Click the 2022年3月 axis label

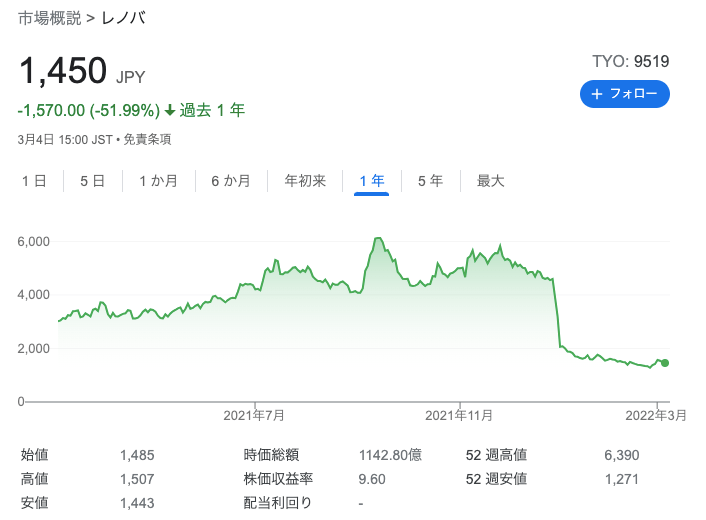656,415
